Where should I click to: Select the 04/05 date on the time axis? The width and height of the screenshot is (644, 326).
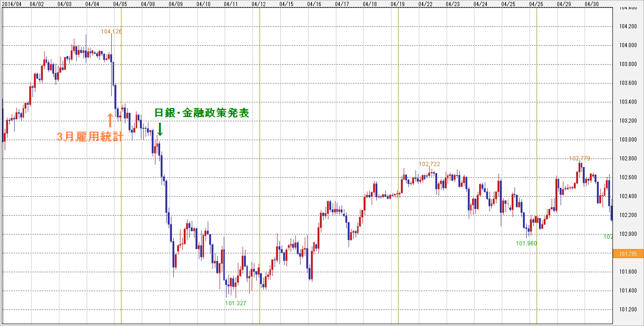[120, 3]
